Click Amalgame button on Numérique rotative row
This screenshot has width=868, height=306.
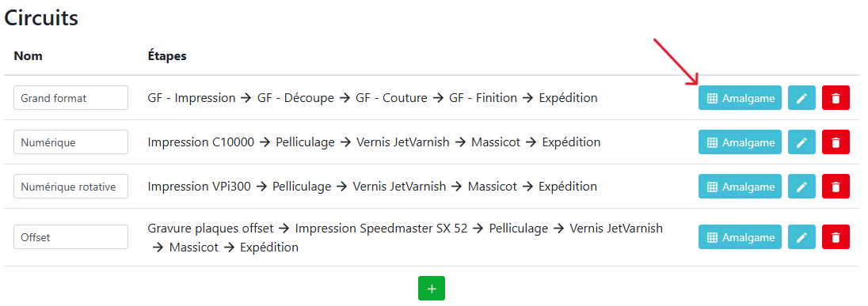click(740, 186)
